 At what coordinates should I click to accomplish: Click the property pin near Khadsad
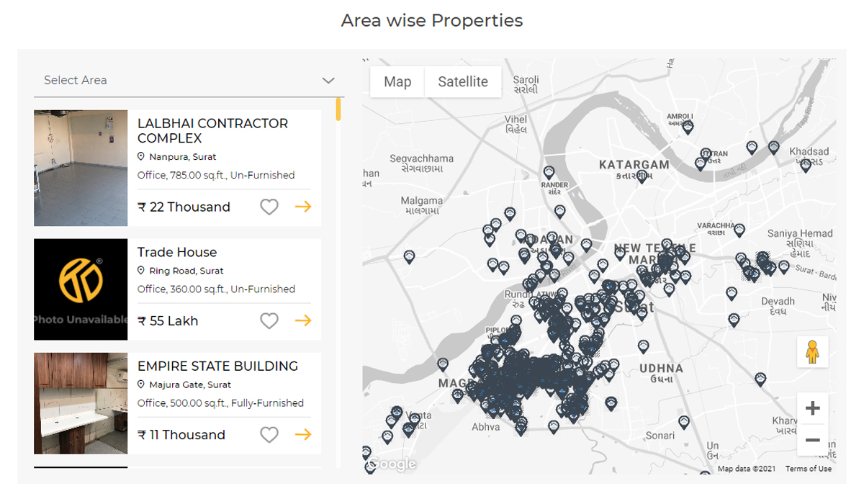point(806,164)
